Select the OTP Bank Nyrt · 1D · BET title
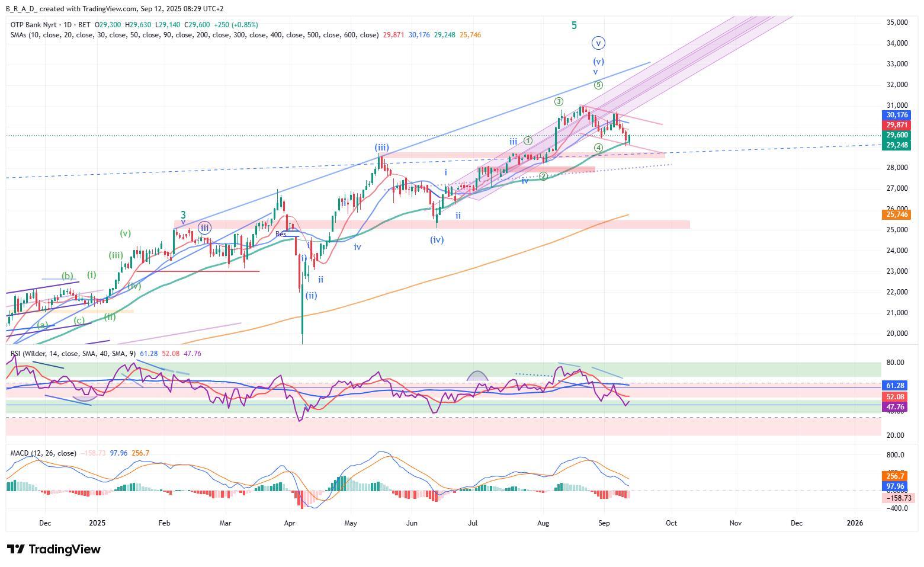Screen dimensions: 924x567 50,25
